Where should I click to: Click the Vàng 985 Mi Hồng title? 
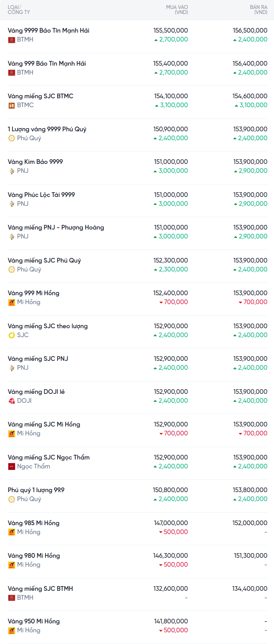33,523
